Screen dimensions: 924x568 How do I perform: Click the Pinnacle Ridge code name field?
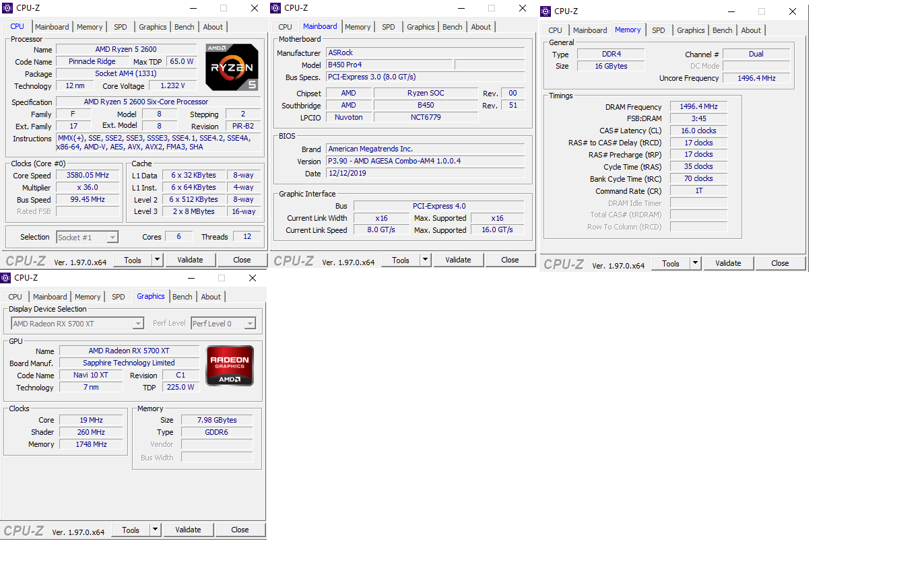[x=92, y=61]
